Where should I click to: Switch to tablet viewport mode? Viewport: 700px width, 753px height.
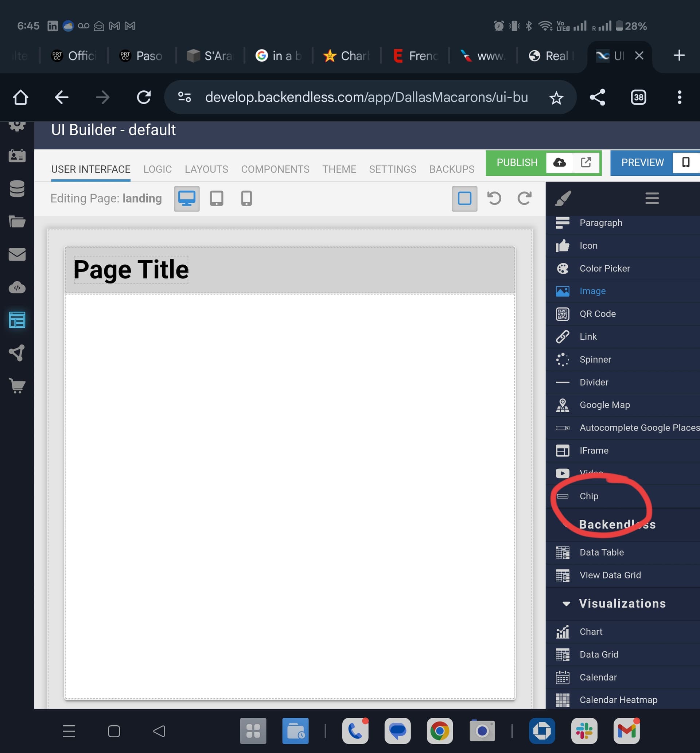pos(217,198)
